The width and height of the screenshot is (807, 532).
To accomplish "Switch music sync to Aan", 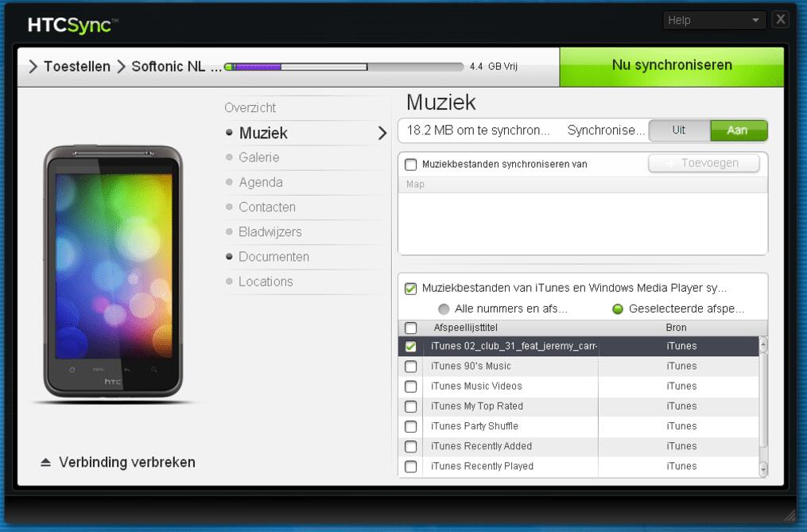I will [x=739, y=130].
